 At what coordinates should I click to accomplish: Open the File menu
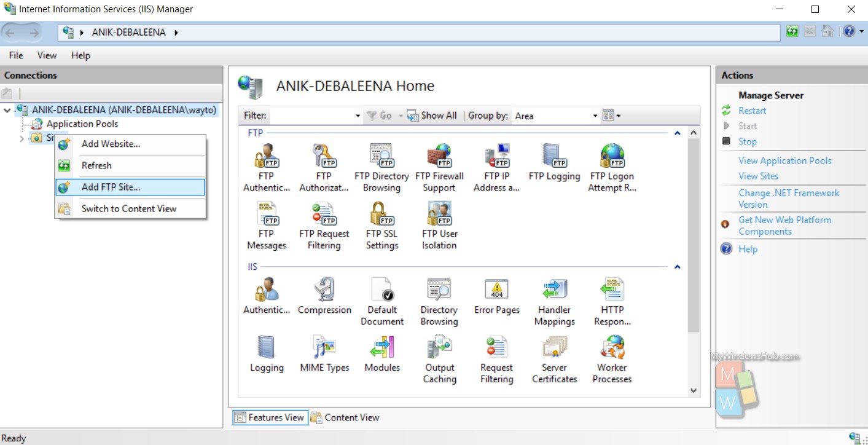(x=16, y=55)
